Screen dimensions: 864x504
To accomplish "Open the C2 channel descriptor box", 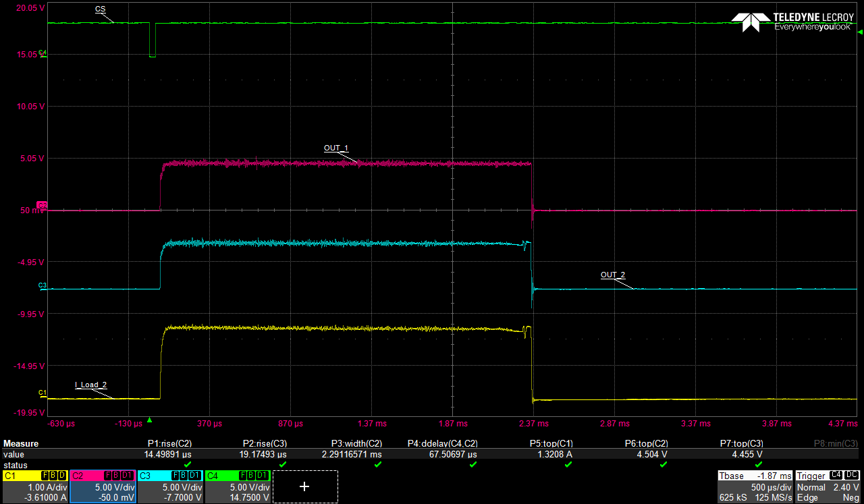I will click(x=103, y=486).
